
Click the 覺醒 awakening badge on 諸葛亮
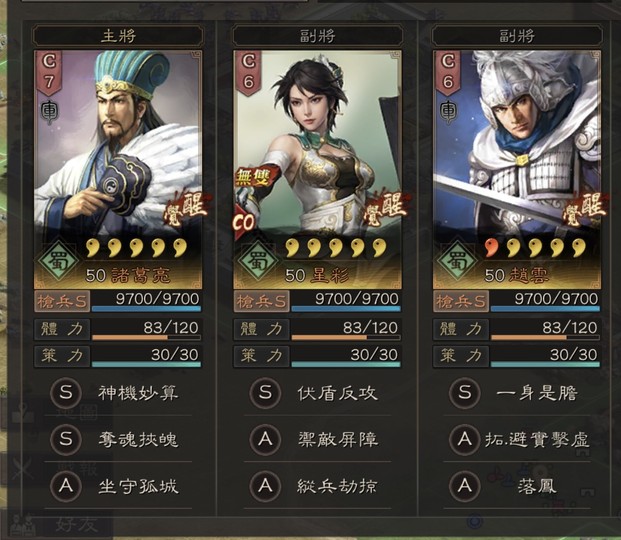(x=186, y=209)
